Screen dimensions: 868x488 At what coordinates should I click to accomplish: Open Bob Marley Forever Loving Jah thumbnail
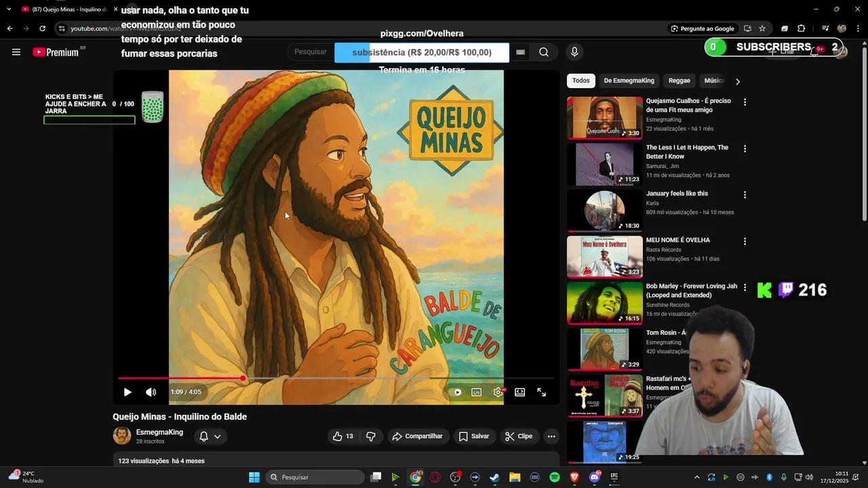tap(604, 303)
